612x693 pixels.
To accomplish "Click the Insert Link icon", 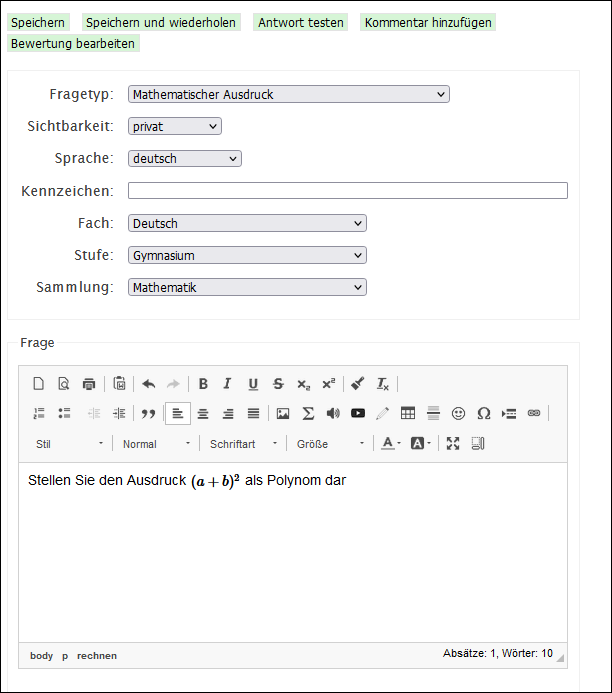I will coord(534,413).
